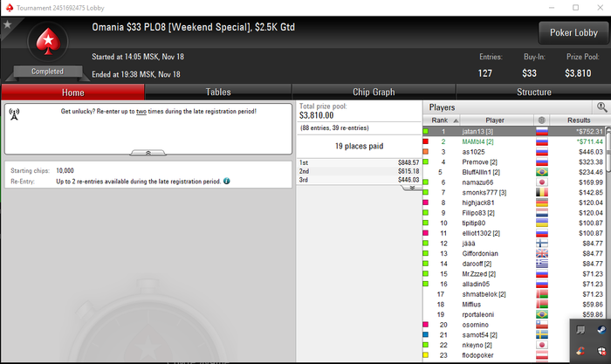Sort players by Rank column
Image resolution: width=611 pixels, height=364 pixels.
[442, 120]
